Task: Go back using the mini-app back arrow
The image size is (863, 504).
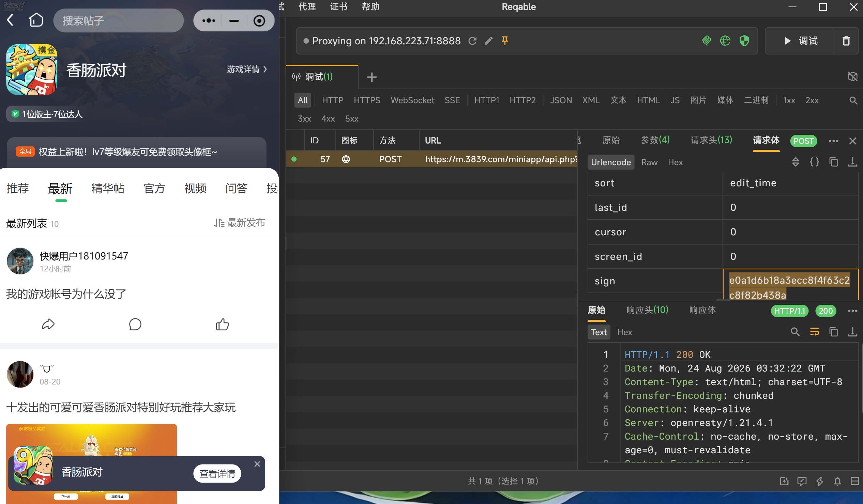Action: pyautogui.click(x=11, y=20)
